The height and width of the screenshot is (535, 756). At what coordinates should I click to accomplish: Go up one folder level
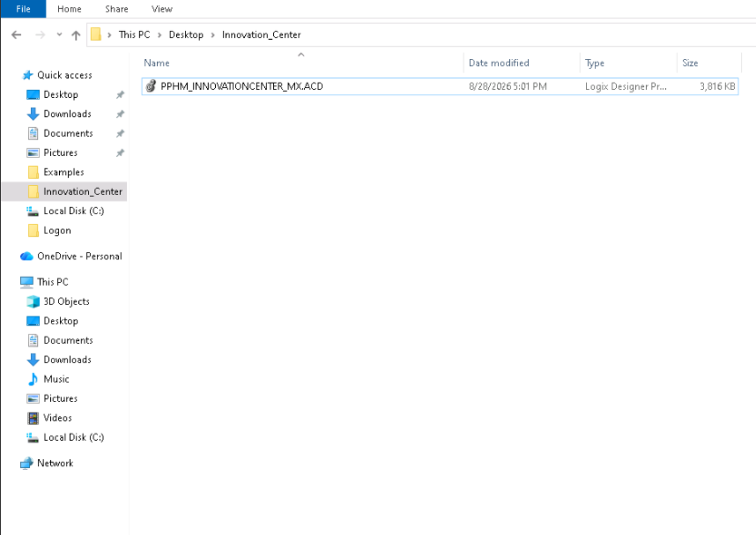76,34
